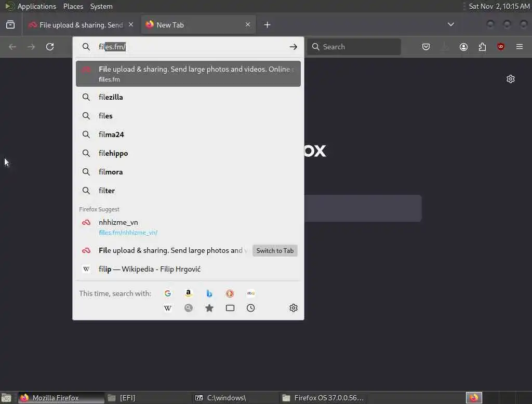Open the files.fm/nhhizme_vn/ link suggestion

pyautogui.click(x=188, y=227)
